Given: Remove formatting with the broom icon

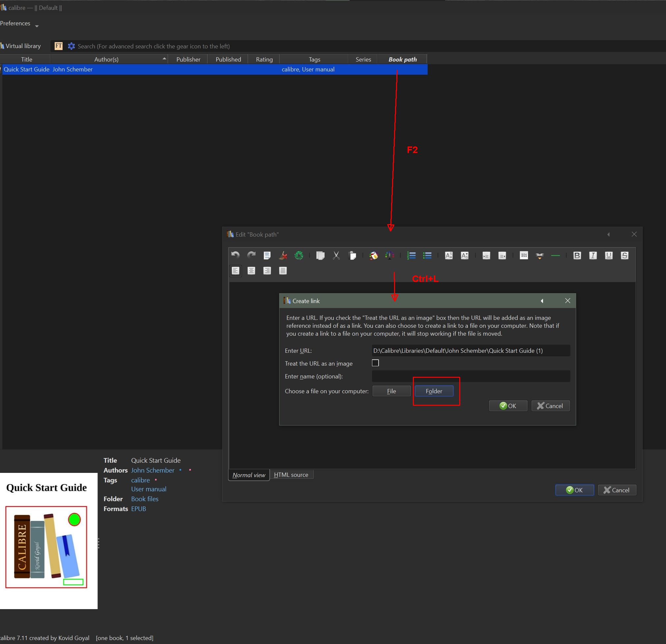Looking at the screenshot, I should pos(283,255).
